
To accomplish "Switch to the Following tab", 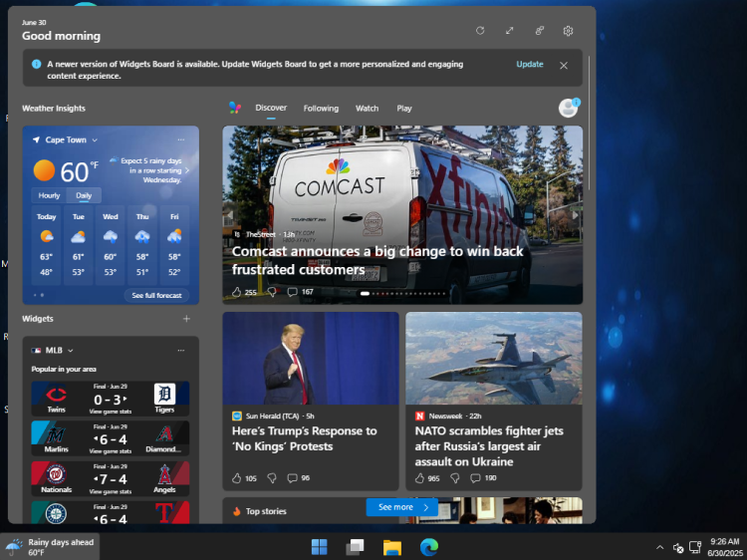I will tap(321, 109).
